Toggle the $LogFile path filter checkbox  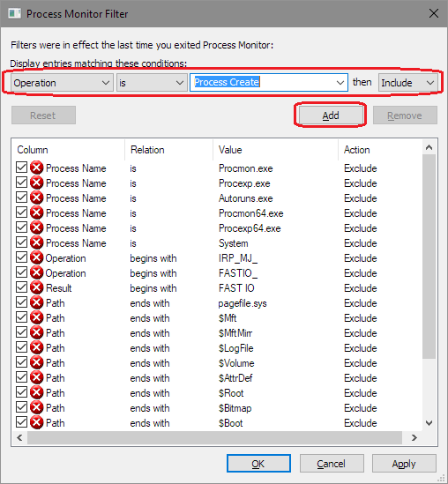[x=21, y=346]
